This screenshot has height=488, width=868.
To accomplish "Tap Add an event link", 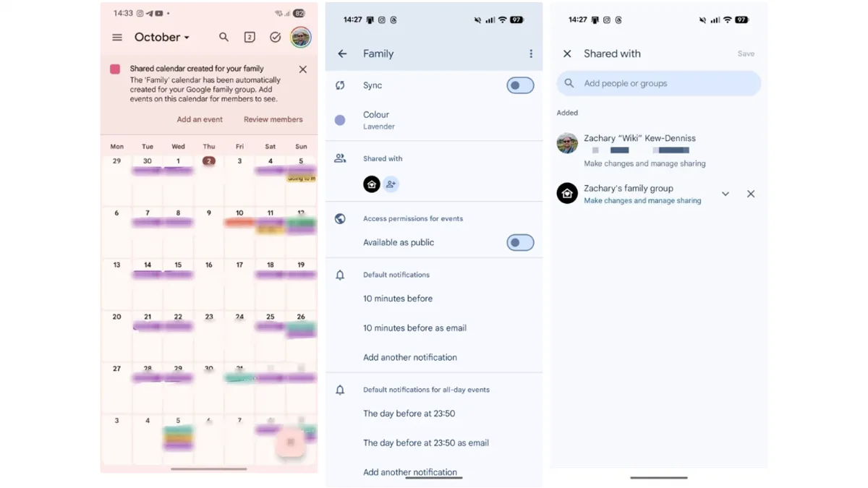I will (200, 119).
